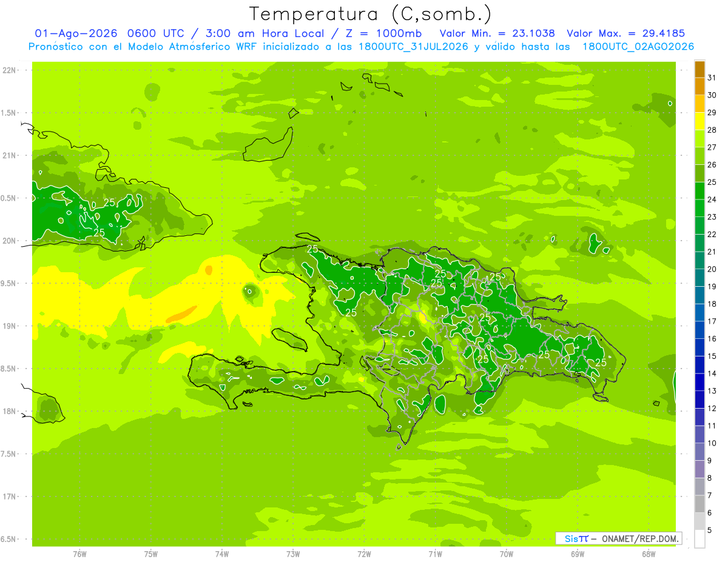The width and height of the screenshot is (728, 562).
Task: Click the 74W longitude axis label
Action: (x=222, y=554)
